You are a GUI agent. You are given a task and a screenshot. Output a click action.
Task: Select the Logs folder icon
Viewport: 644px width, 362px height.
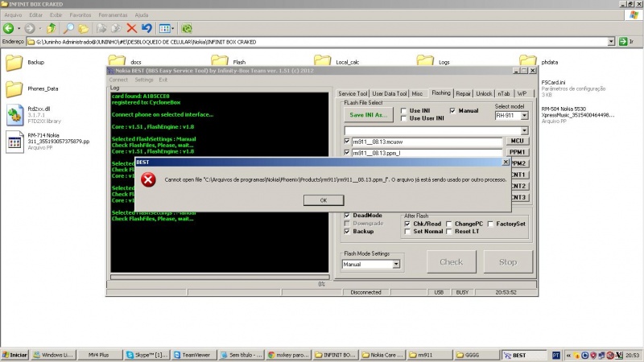click(425, 60)
